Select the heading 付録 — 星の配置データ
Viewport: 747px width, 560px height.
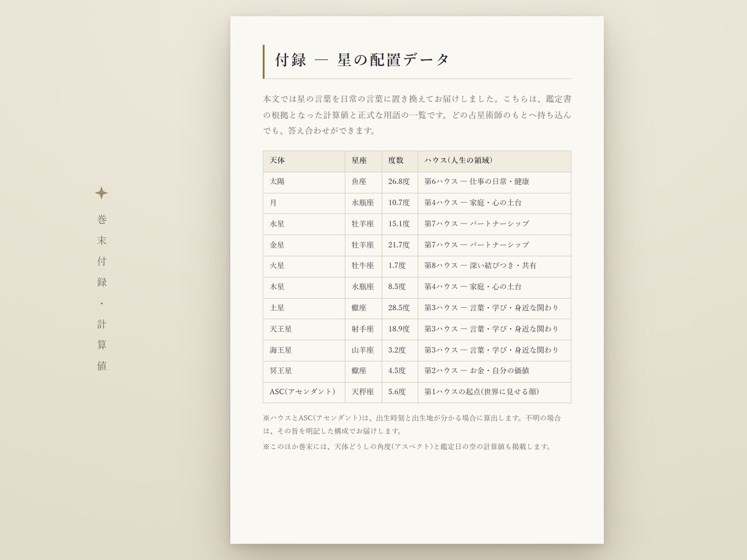tap(362, 59)
